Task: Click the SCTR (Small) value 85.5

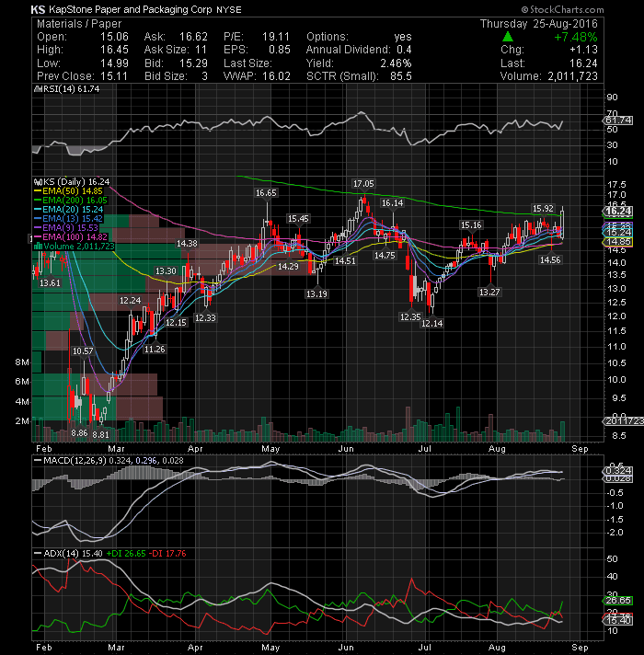Action: point(401,76)
